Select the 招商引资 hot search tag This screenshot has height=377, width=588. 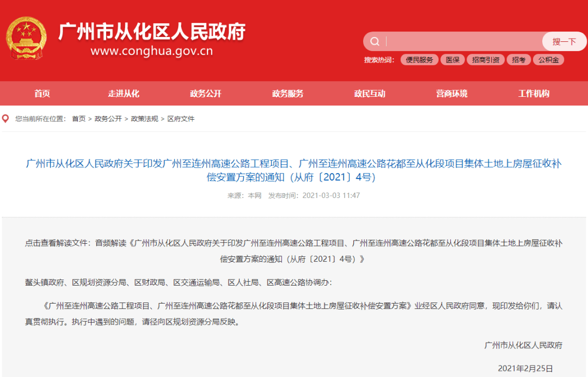pos(486,60)
